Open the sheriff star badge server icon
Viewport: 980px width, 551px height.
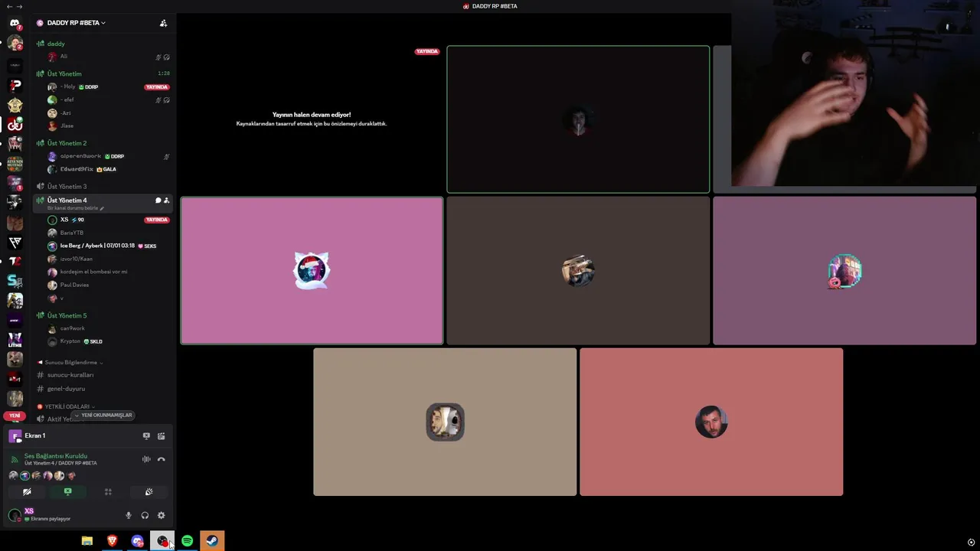coord(15,105)
